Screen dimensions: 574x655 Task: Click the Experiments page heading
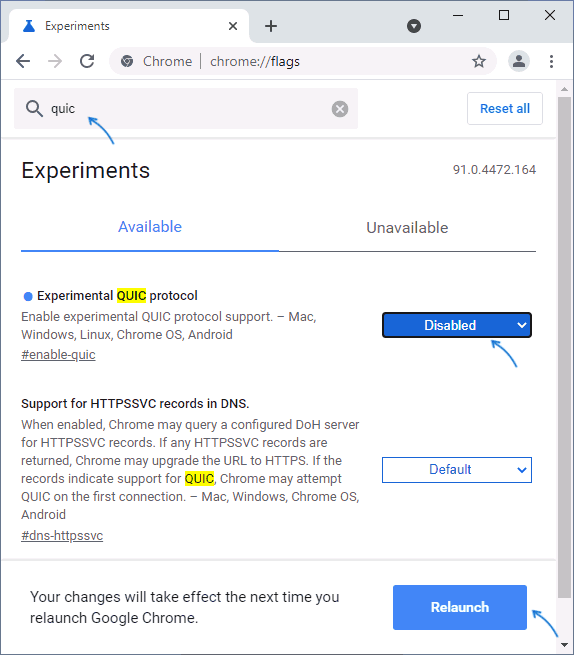(x=86, y=170)
